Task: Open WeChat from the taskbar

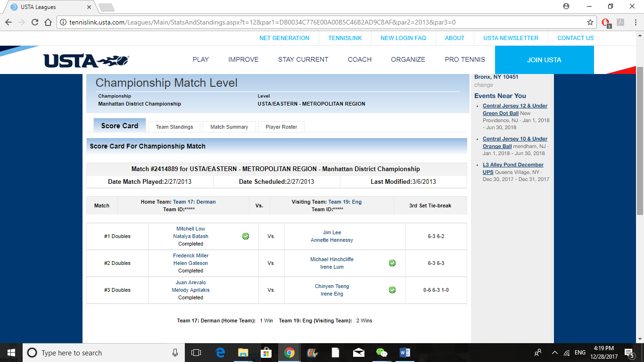Action: [x=381, y=353]
